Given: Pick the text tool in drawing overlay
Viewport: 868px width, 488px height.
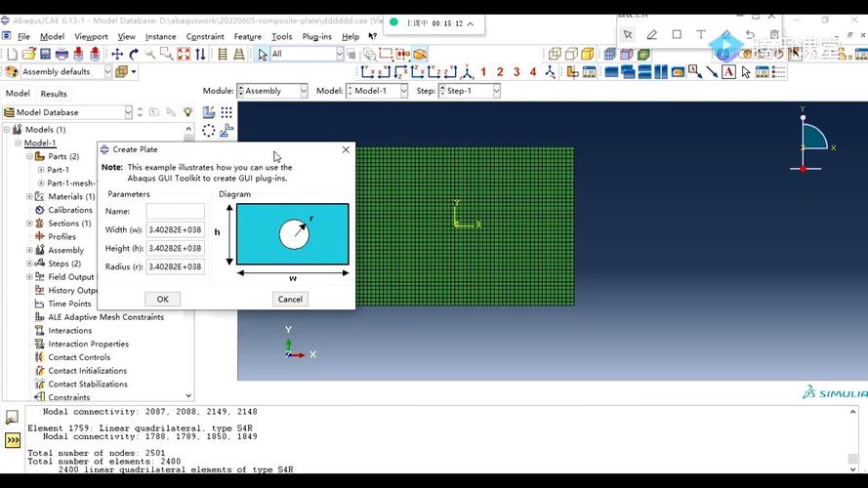Looking at the screenshot, I should click(x=701, y=34).
